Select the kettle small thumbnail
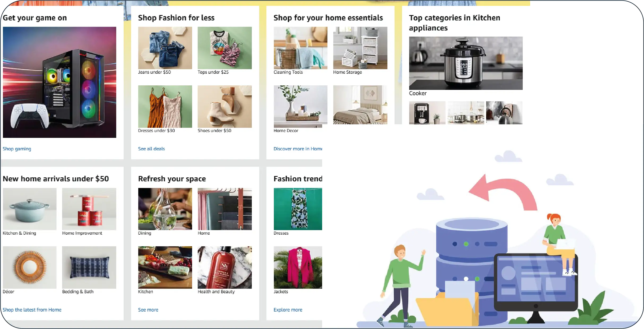The width and height of the screenshot is (644, 329). [504, 113]
